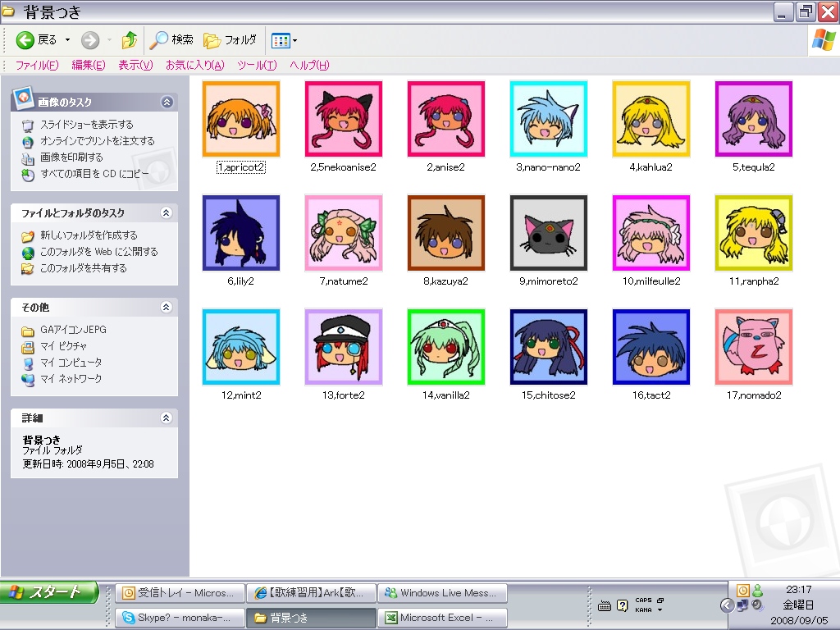The image size is (840, 630).
Task: Select the 6,lily2 thumbnail
Action: (x=241, y=233)
